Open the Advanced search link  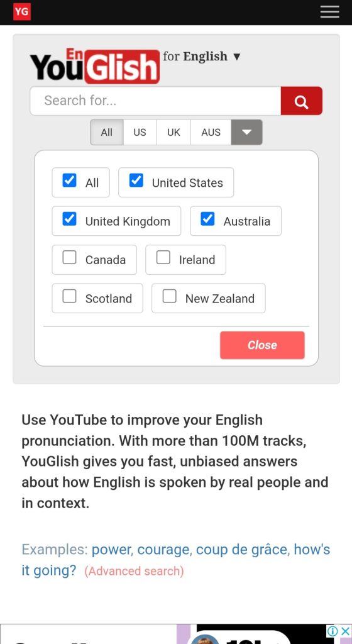134,571
